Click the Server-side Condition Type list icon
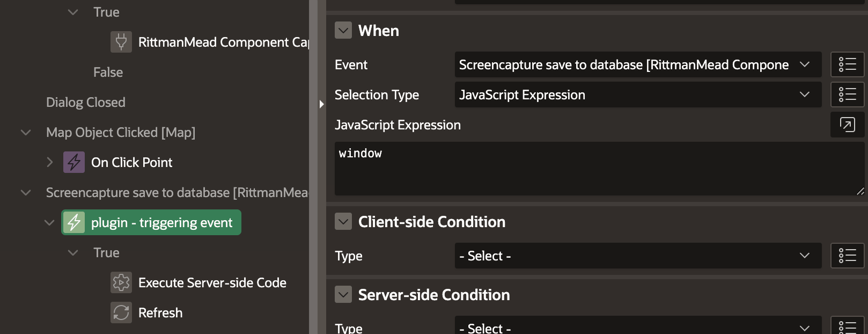868x334 pixels. click(x=848, y=327)
